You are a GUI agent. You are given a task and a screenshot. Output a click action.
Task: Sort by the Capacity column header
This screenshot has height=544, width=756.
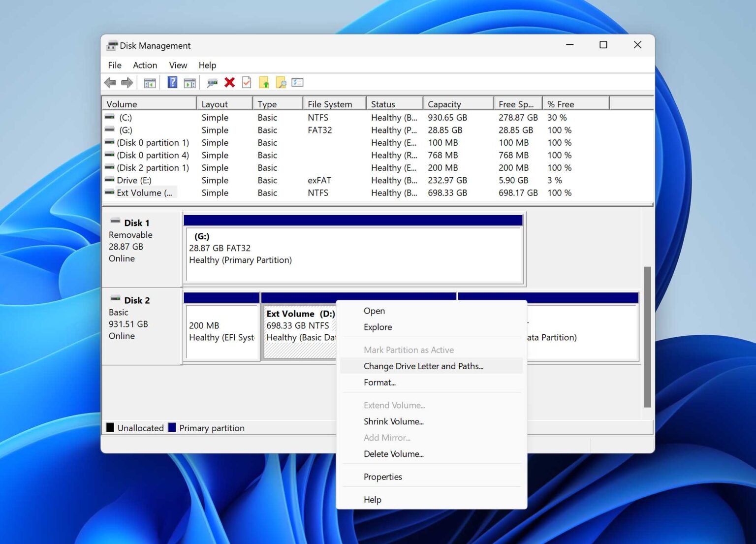[459, 104]
